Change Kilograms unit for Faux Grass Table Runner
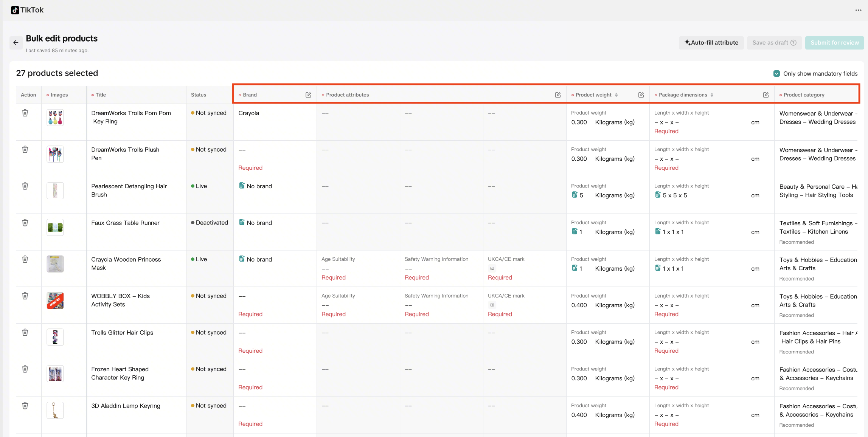Image resolution: width=868 pixels, height=437 pixels. pos(615,232)
